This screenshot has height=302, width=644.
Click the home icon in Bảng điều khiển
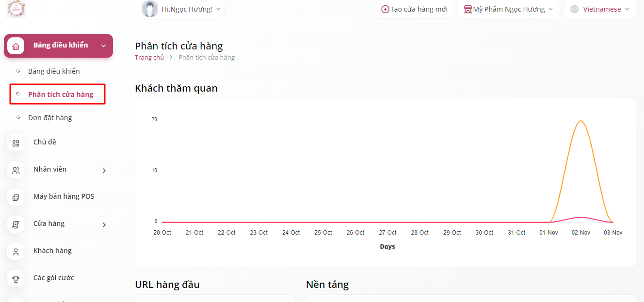point(16,46)
